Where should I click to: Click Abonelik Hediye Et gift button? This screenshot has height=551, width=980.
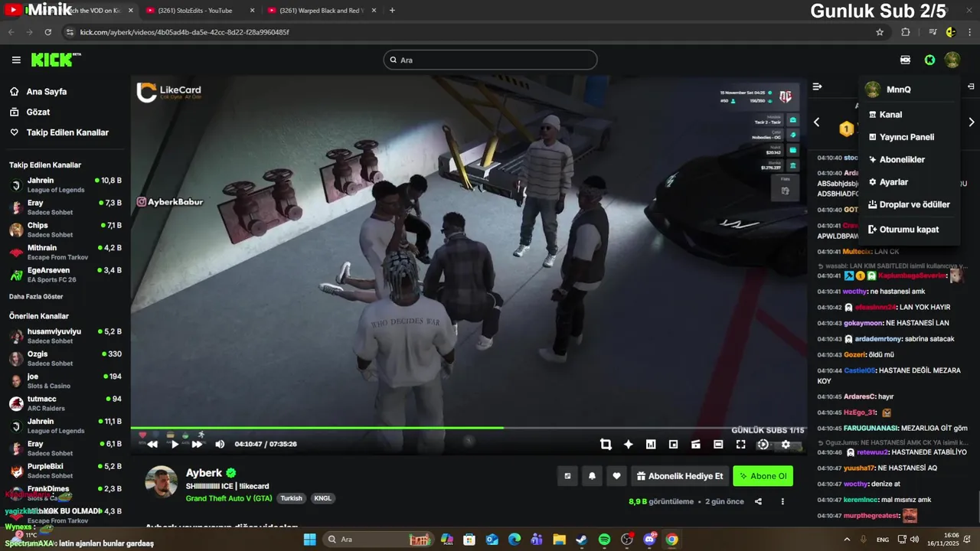click(680, 476)
